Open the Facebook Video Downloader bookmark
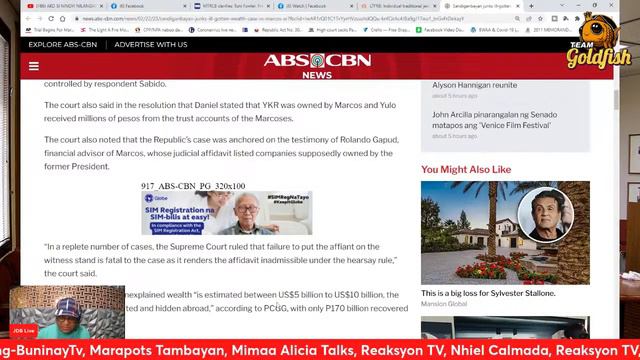Image resolution: width=640 pixels, height=360 pixels. pyautogui.click(x=441, y=30)
